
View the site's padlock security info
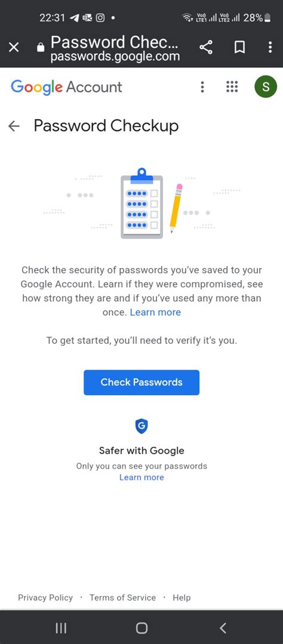click(40, 48)
